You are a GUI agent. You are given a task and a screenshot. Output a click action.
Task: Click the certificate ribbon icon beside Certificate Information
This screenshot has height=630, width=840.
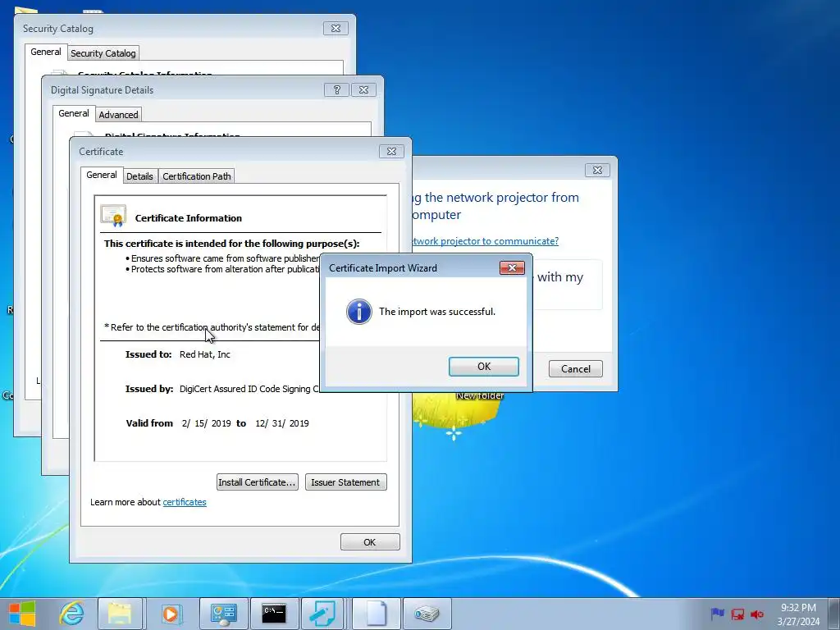tap(113, 216)
